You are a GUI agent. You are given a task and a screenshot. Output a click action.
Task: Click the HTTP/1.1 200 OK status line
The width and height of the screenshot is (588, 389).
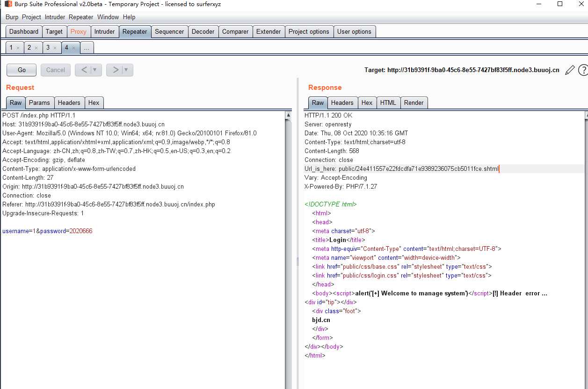pos(328,115)
